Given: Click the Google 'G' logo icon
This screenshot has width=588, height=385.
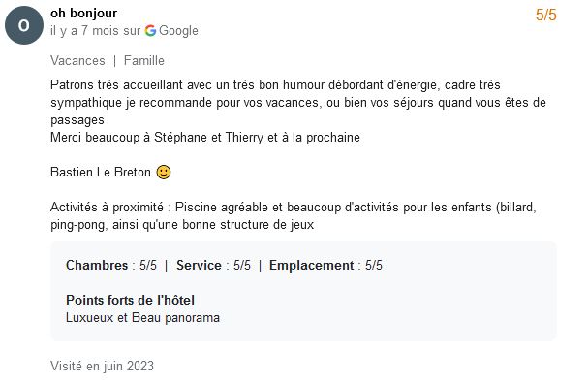Looking at the screenshot, I should [x=150, y=30].
